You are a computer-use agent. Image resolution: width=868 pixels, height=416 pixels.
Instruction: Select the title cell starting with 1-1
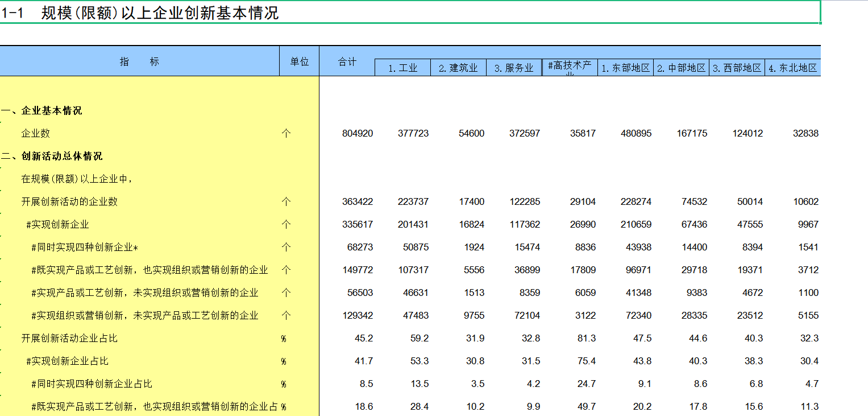[x=140, y=13]
